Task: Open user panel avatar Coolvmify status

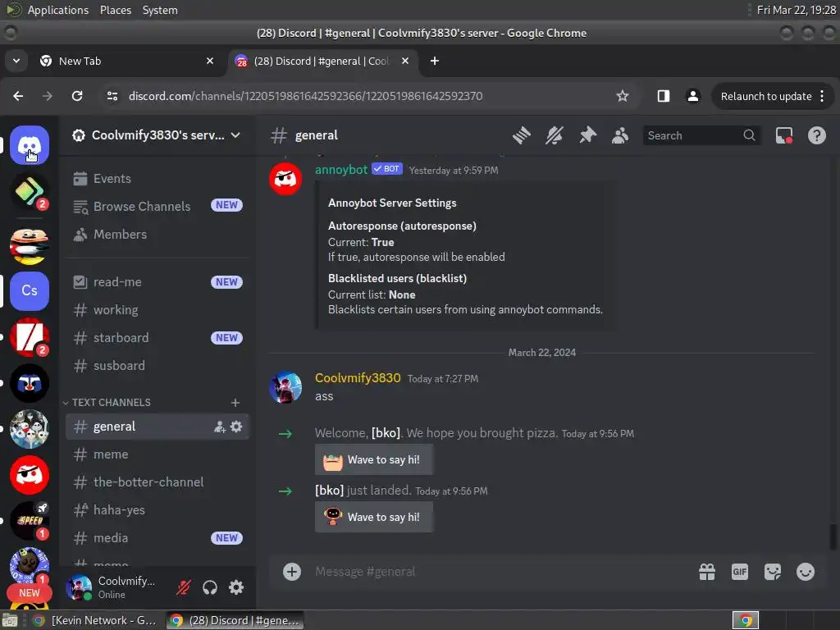Action: 79,587
